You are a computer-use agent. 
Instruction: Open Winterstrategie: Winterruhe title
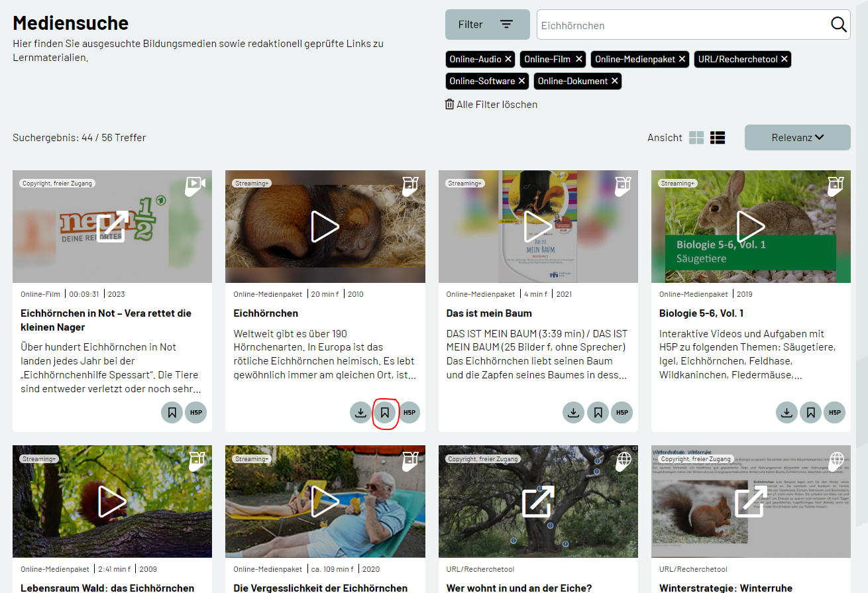coord(726,588)
